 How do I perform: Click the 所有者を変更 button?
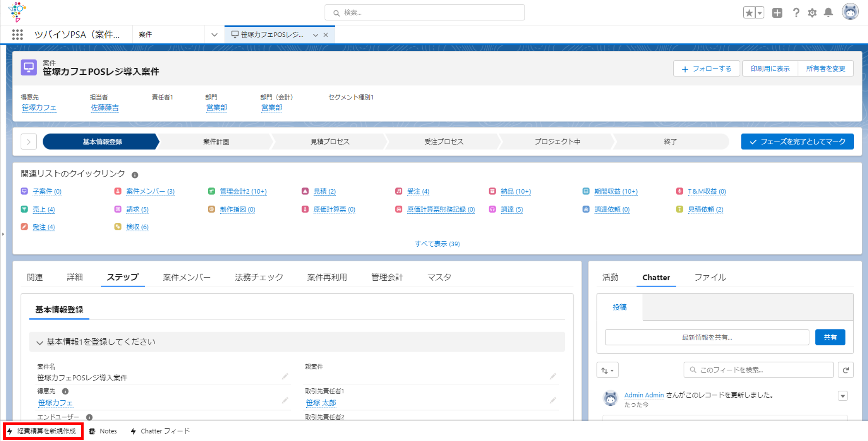coord(826,69)
